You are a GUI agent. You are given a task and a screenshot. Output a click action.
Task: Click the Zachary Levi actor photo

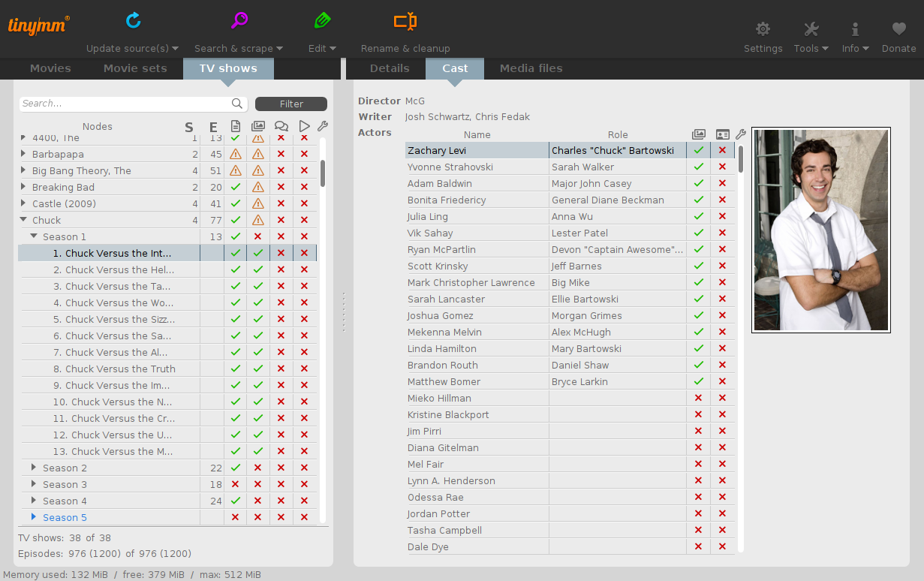pos(821,230)
